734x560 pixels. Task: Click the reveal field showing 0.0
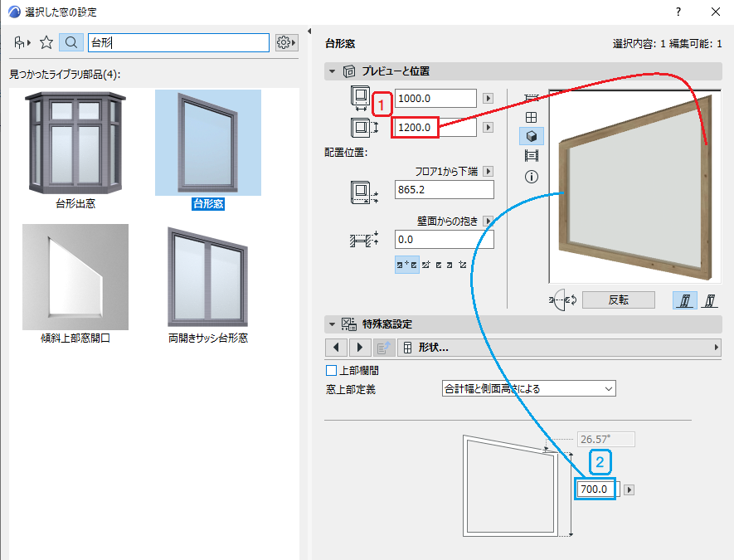445,239
